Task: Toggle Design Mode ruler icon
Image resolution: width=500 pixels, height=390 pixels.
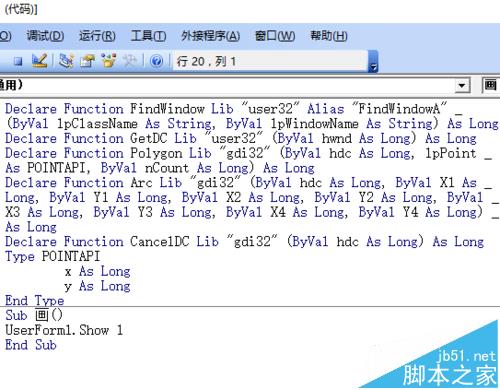Action: click(39, 61)
